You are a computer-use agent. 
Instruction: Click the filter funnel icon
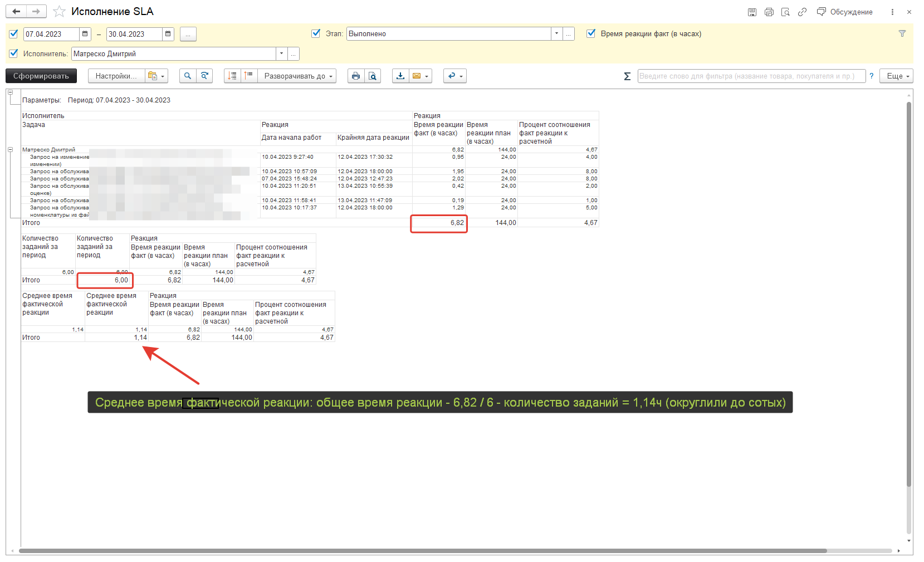[x=902, y=34]
